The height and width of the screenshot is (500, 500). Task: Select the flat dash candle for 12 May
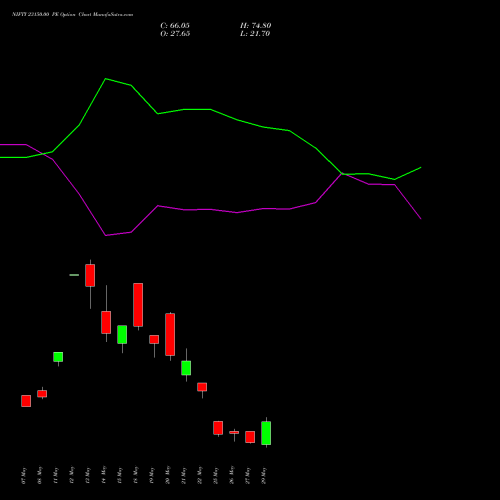pos(74,275)
